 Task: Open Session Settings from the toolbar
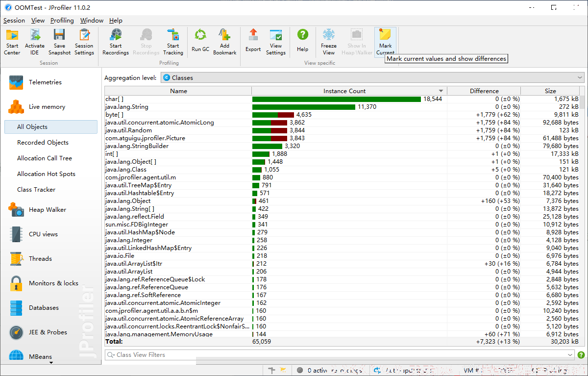coord(84,42)
